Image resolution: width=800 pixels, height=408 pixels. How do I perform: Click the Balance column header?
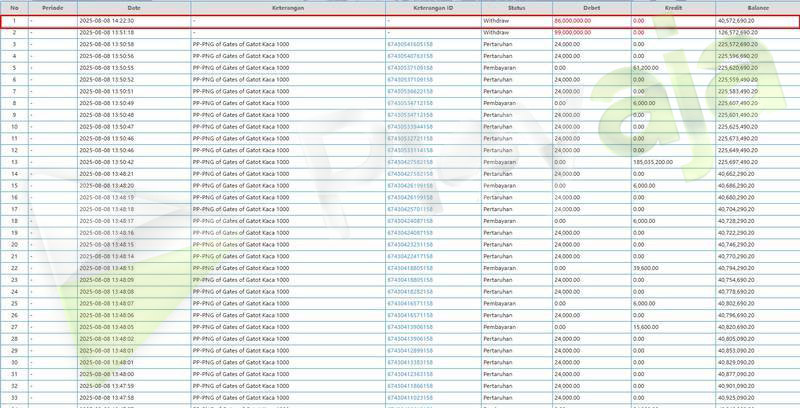click(756, 7)
